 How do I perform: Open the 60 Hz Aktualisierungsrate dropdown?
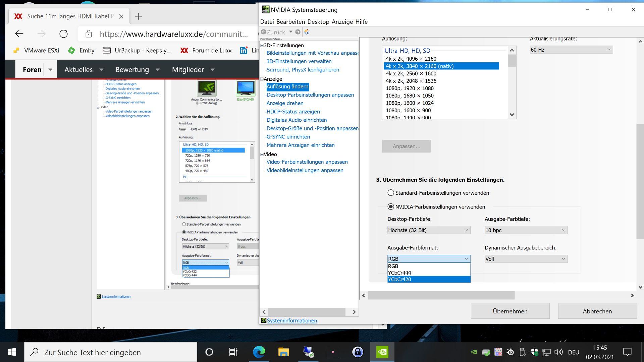click(571, 50)
